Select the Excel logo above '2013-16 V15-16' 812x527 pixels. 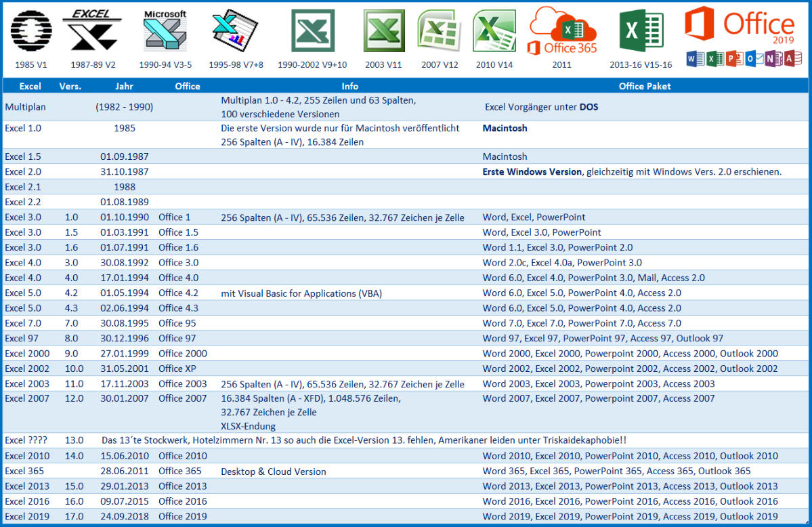(641, 30)
